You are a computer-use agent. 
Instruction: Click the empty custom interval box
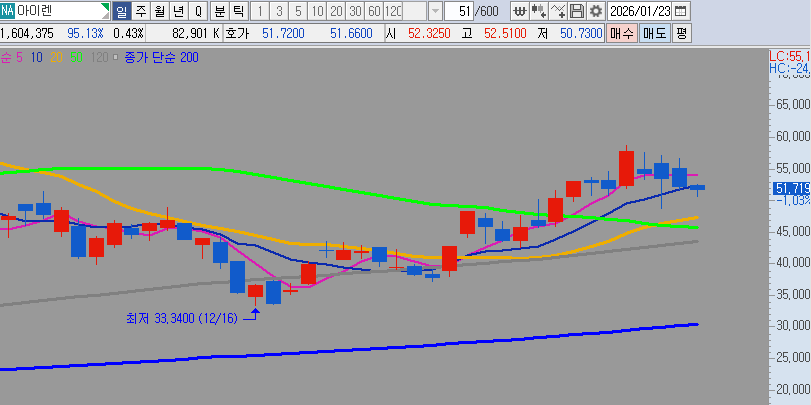[x=415, y=10]
